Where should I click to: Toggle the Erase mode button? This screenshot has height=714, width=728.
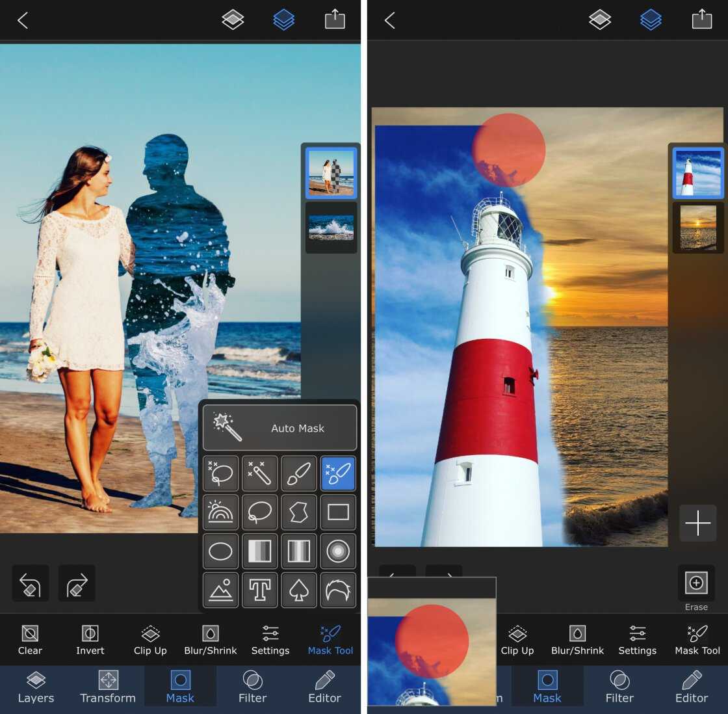(x=696, y=583)
